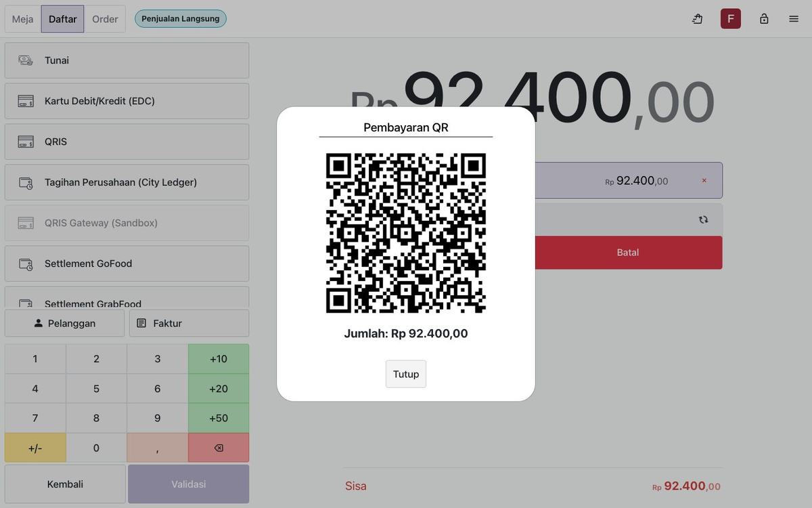812x508 pixels.
Task: Choose QRIS payment method
Action: [x=127, y=142]
